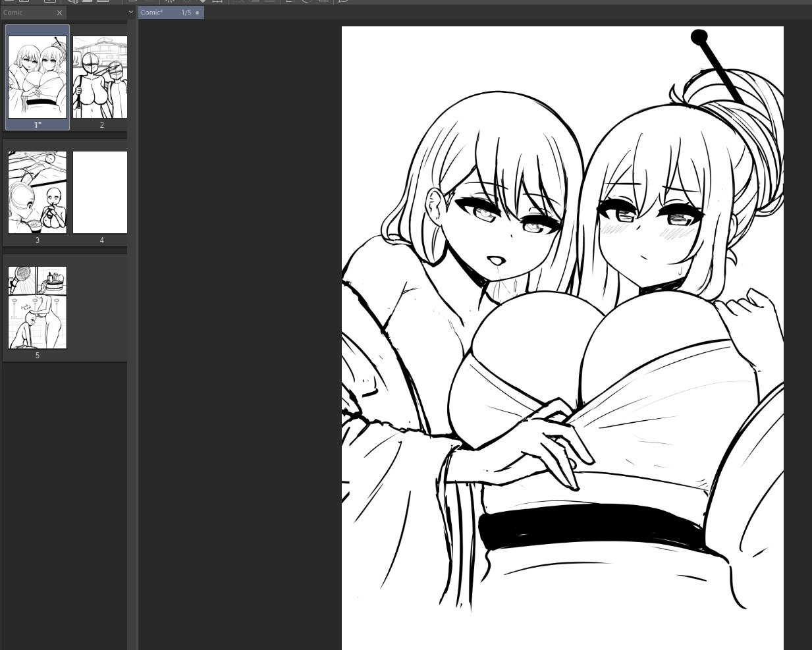Select the blank page 4 thumbnail
The image size is (812, 650).
(x=100, y=192)
